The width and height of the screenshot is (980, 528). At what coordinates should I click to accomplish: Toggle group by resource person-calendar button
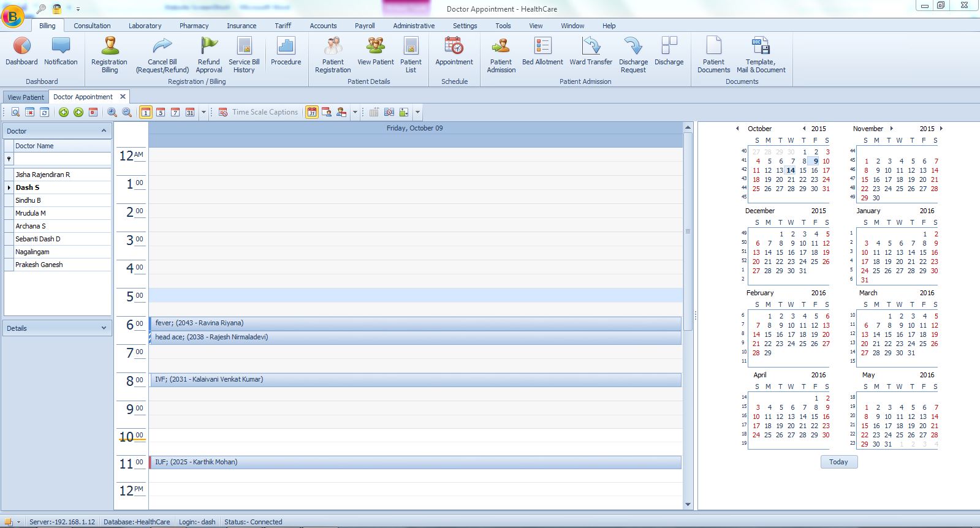tap(341, 112)
